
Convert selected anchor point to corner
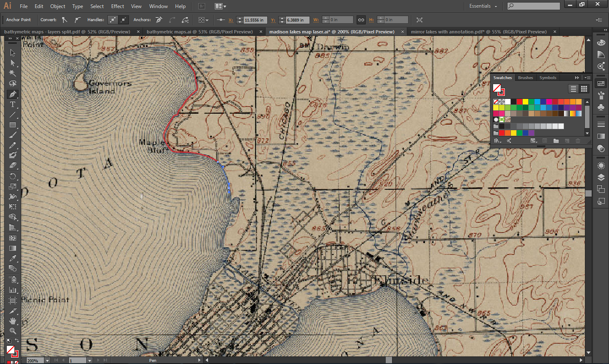point(64,20)
